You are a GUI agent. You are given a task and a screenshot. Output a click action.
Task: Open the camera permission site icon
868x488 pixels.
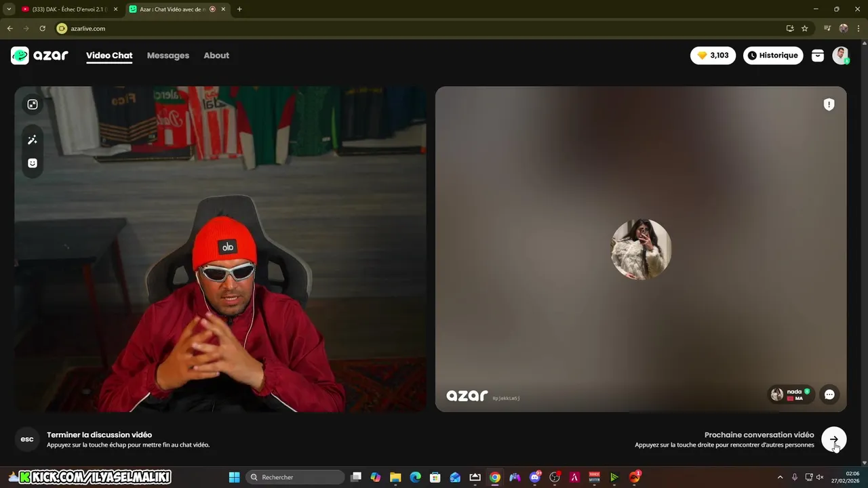[62, 28]
